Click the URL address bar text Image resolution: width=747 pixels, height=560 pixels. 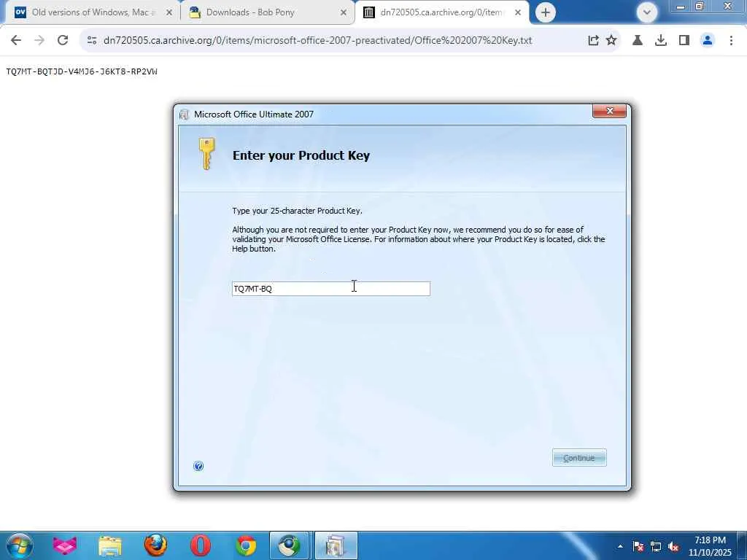(x=317, y=41)
